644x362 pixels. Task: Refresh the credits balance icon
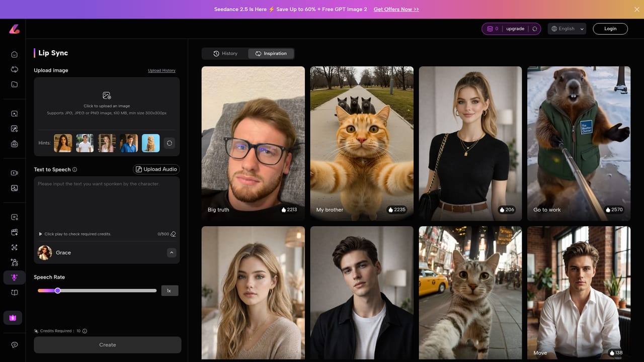click(534, 29)
